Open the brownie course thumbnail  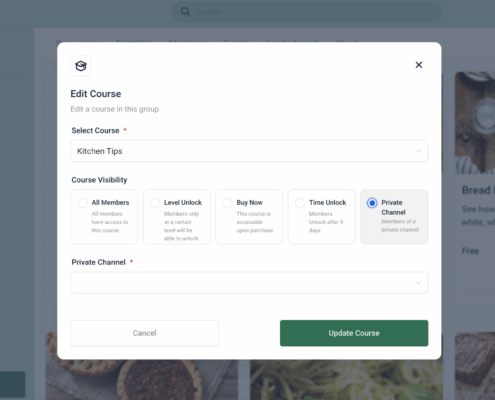click(x=475, y=366)
